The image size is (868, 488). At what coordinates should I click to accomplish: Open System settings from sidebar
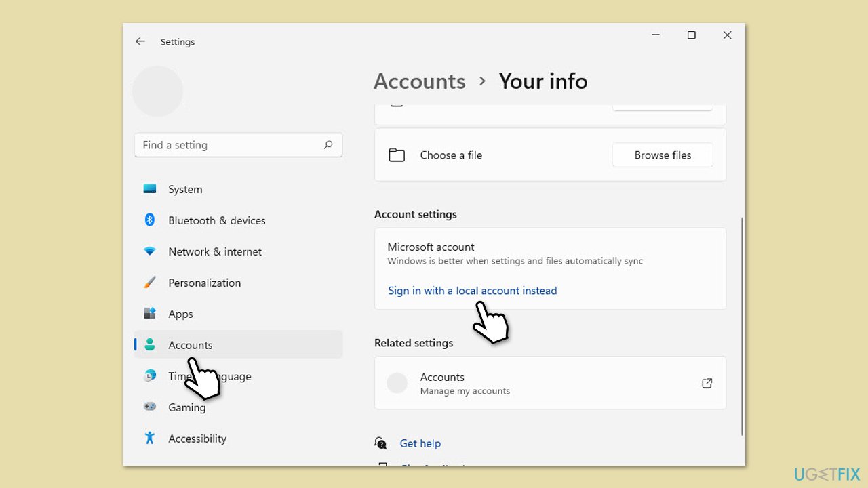click(x=185, y=190)
